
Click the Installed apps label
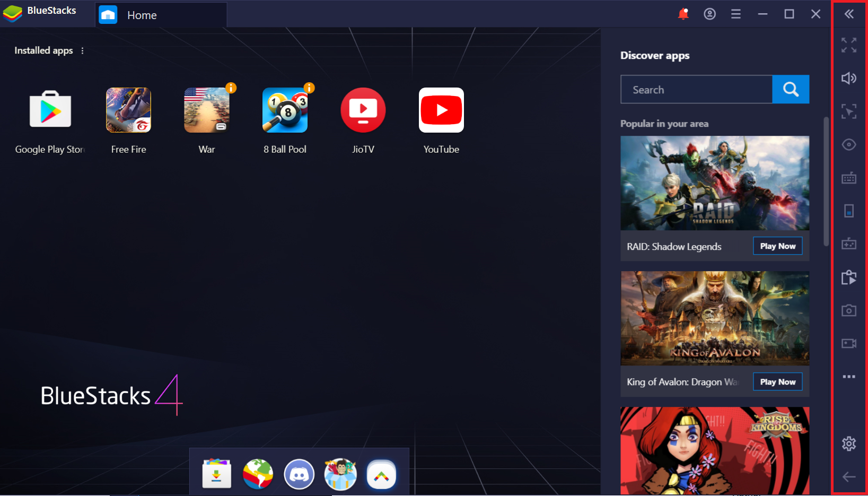[x=43, y=50]
